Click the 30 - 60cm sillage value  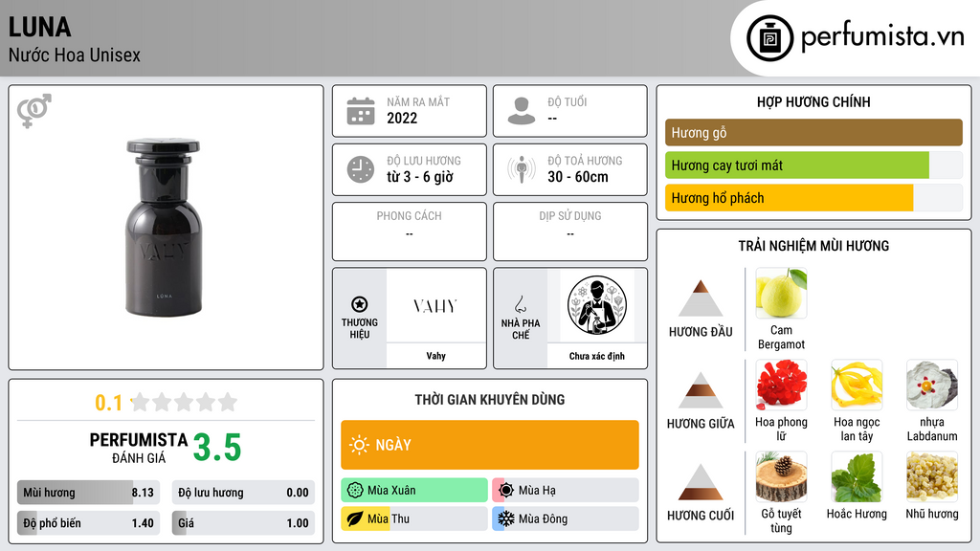pyautogui.click(x=578, y=177)
